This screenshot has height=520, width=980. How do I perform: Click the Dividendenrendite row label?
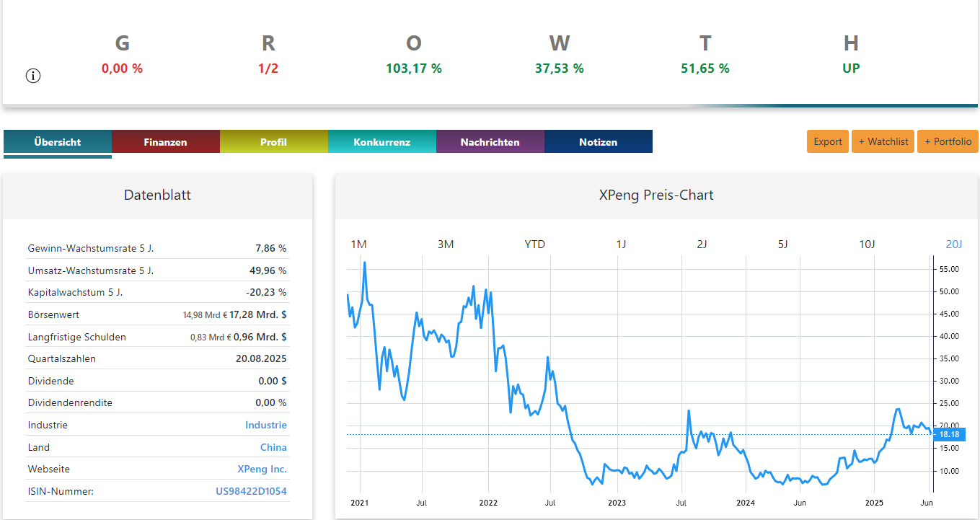[70, 402]
